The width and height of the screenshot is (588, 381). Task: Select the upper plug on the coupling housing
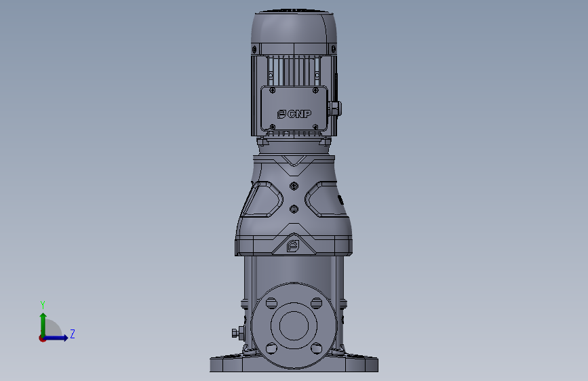click(294, 186)
